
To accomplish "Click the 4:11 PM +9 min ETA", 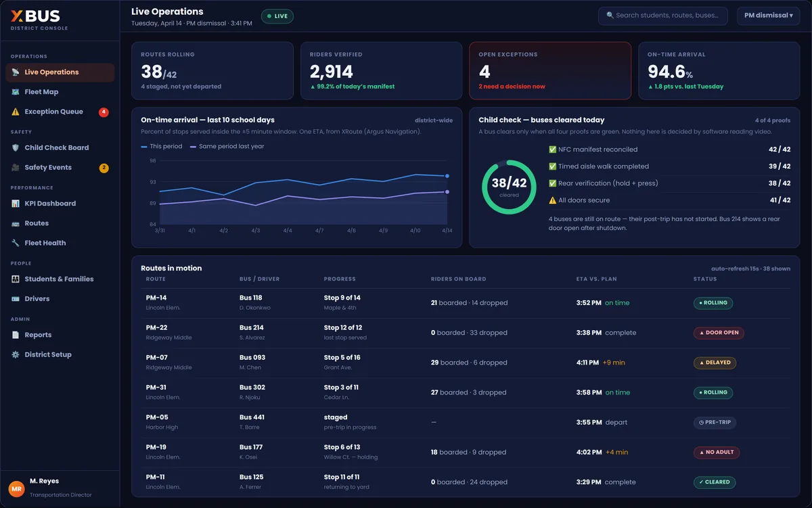I will (601, 363).
